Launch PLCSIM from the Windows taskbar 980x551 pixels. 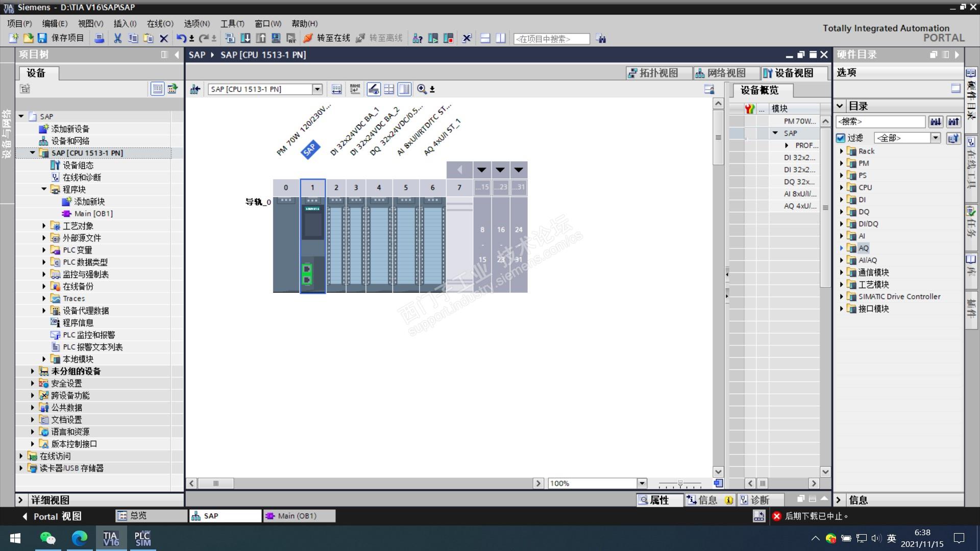[143, 539]
